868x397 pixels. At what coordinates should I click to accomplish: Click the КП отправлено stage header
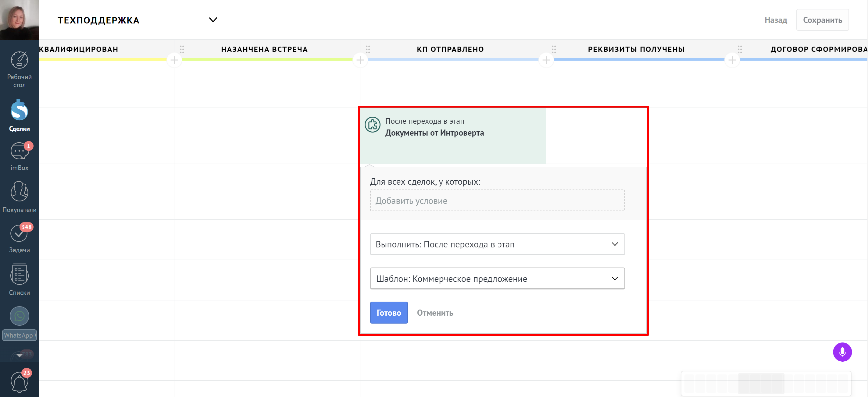tap(450, 49)
